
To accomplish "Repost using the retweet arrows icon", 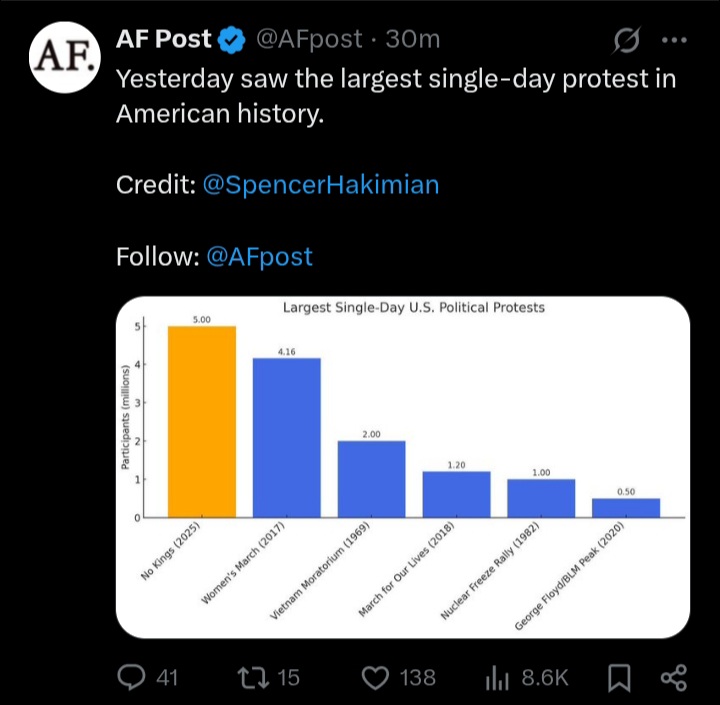I will pos(253,678).
